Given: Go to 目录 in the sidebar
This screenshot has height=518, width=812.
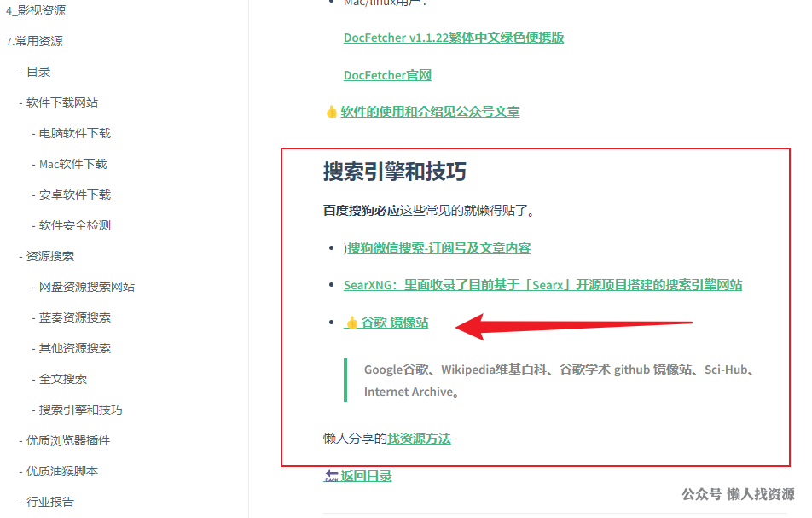Looking at the screenshot, I should (x=38, y=72).
